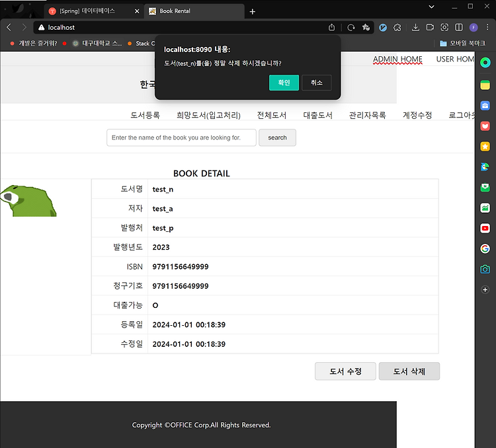Click the search button

coord(277,137)
